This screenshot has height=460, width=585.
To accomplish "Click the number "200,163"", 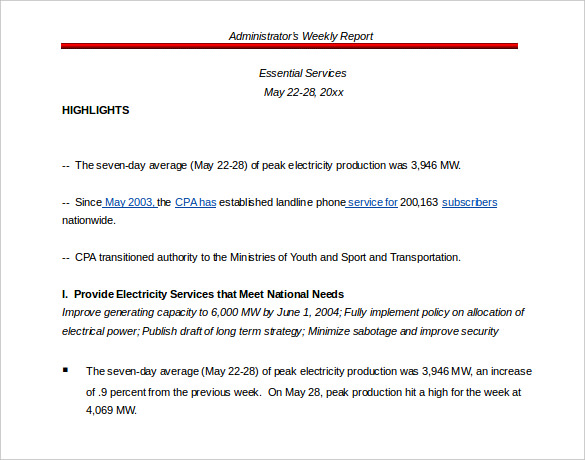I will [x=419, y=202].
